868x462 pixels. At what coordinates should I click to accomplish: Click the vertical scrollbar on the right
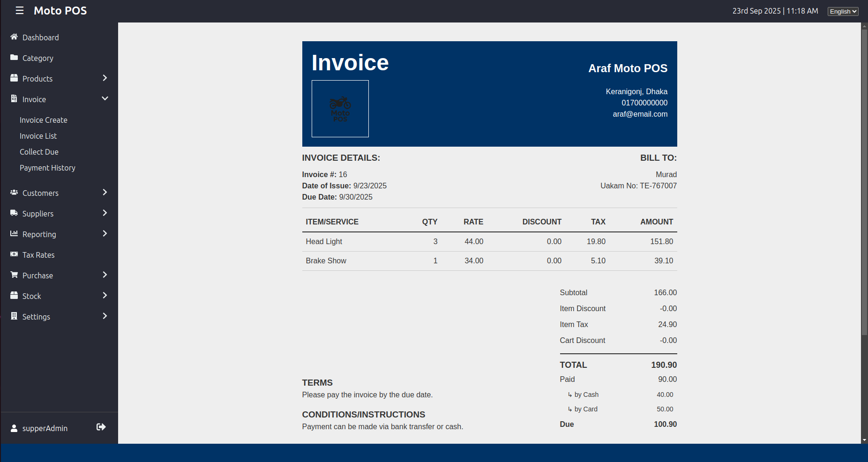[864, 187]
